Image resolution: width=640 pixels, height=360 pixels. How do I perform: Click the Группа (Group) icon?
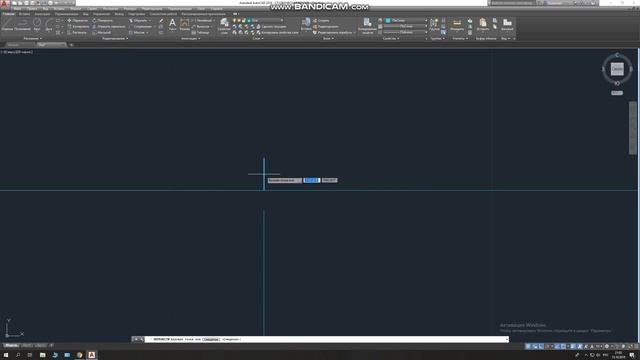coord(434,24)
